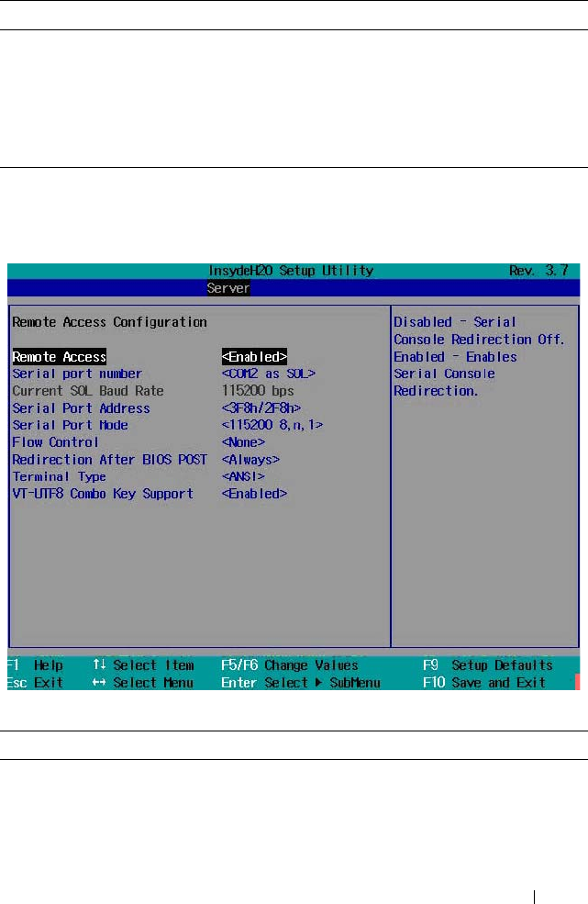Click the F10 Save and Exit hint

click(484, 683)
